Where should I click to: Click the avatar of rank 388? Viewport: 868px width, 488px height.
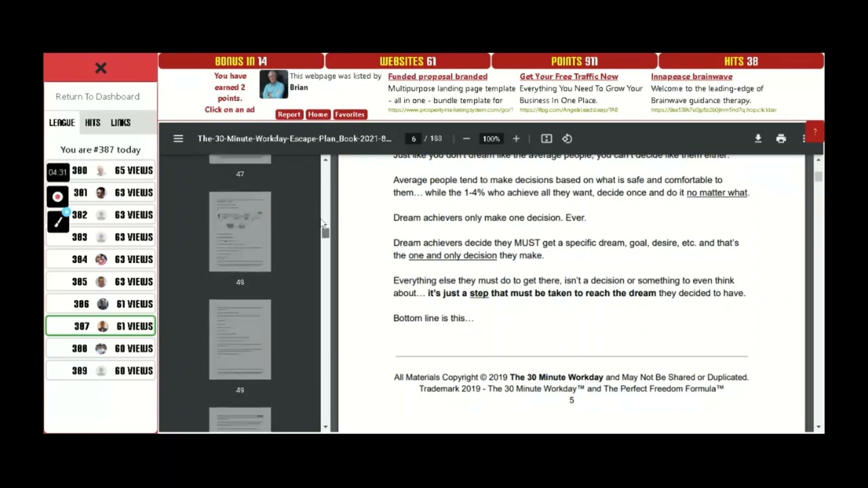click(101, 348)
